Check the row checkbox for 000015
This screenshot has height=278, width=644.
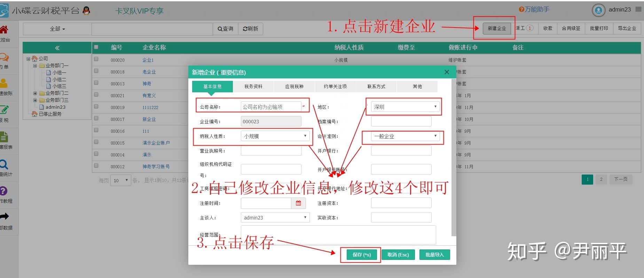96,142
